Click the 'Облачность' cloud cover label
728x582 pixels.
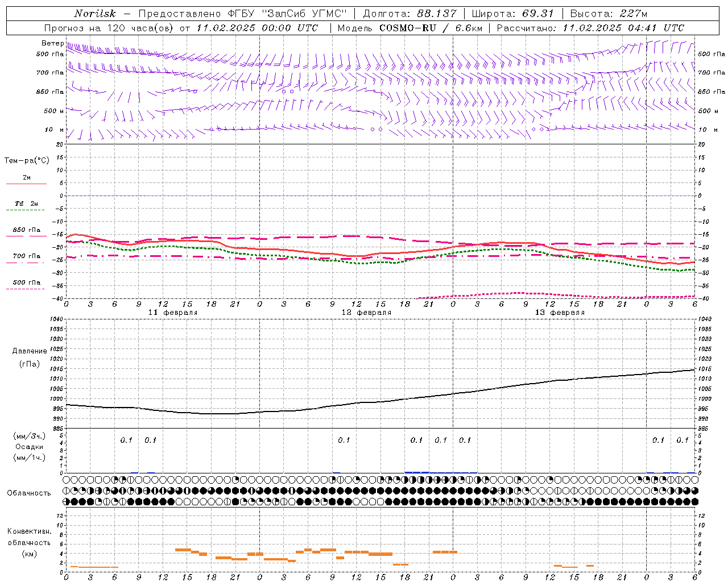coord(29,493)
